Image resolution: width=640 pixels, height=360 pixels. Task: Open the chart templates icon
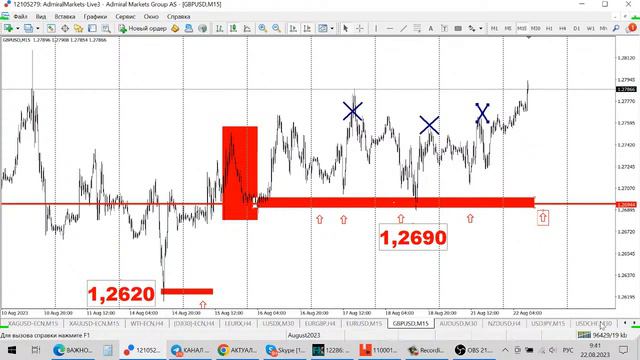click(322, 28)
